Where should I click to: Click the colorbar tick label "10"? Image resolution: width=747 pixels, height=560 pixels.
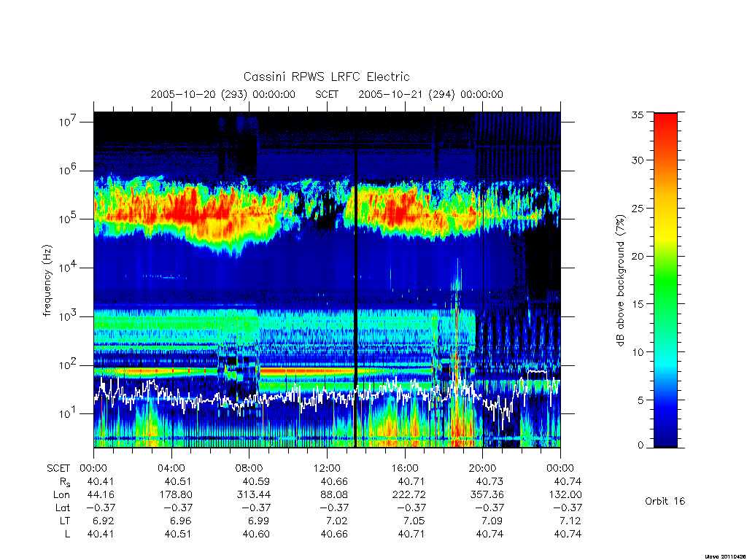click(637, 352)
